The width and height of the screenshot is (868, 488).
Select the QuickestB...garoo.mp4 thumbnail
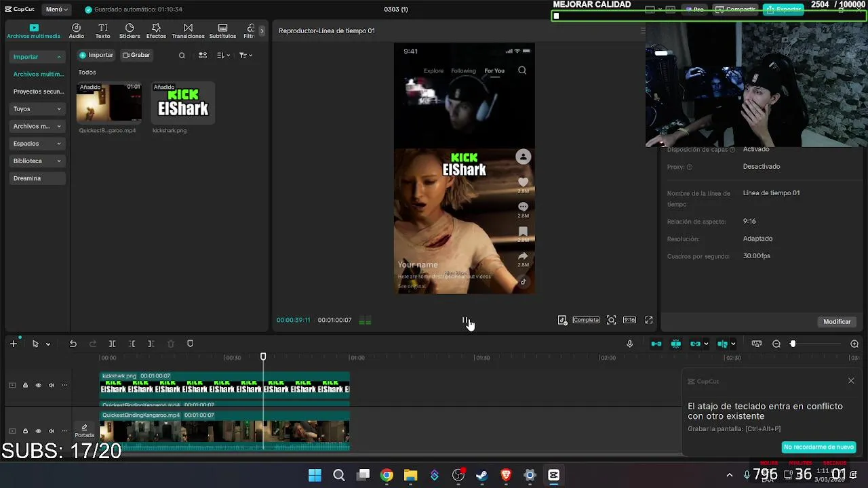point(109,103)
